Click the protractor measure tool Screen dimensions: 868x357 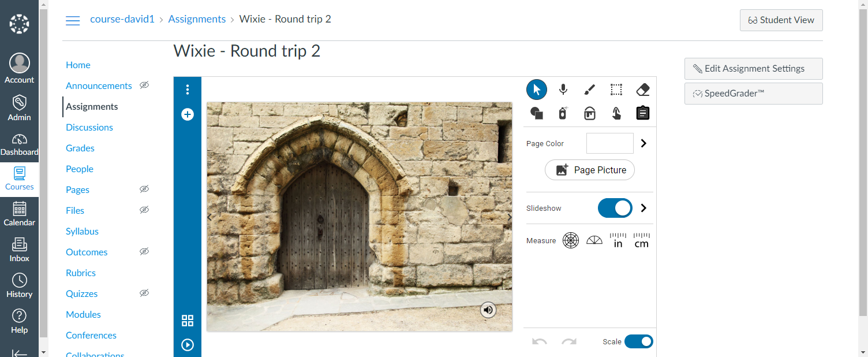[x=594, y=241]
